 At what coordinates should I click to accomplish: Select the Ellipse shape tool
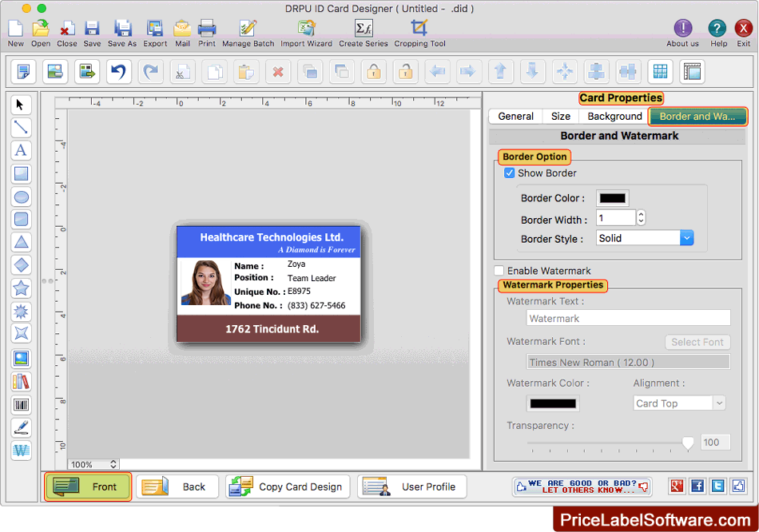21,197
